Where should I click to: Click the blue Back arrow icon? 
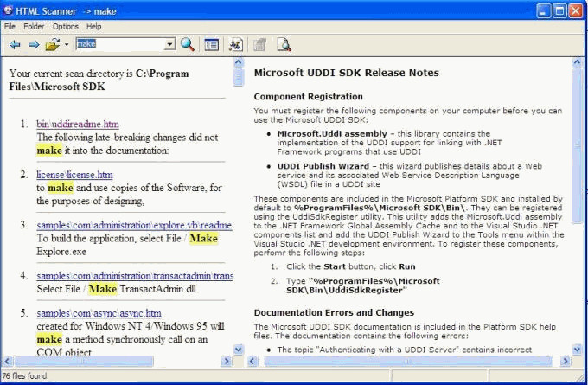pos(15,45)
